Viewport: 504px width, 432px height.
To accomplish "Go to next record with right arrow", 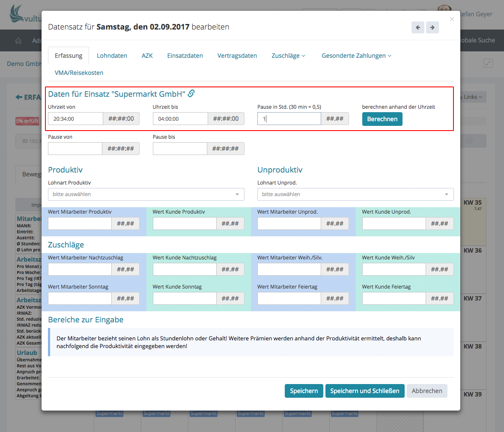I will tap(432, 27).
